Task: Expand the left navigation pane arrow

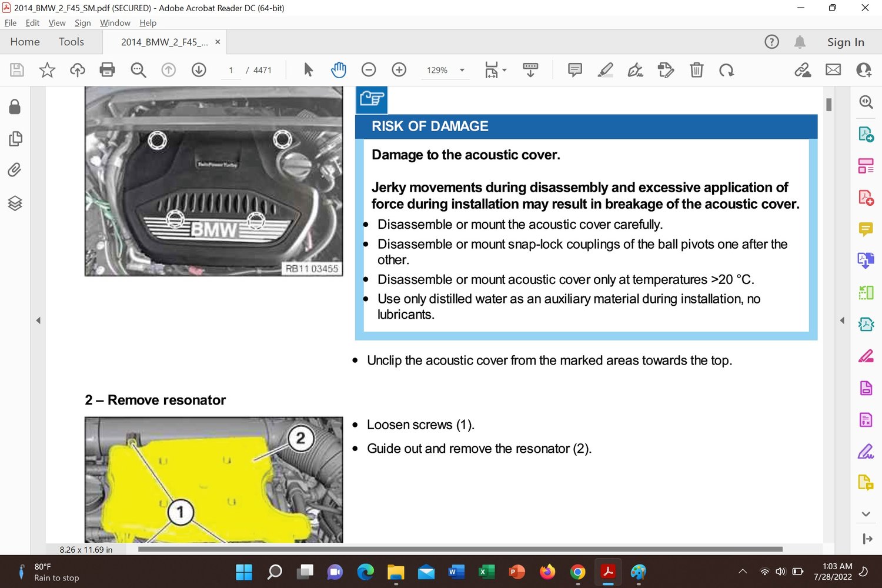Action: 38,320
